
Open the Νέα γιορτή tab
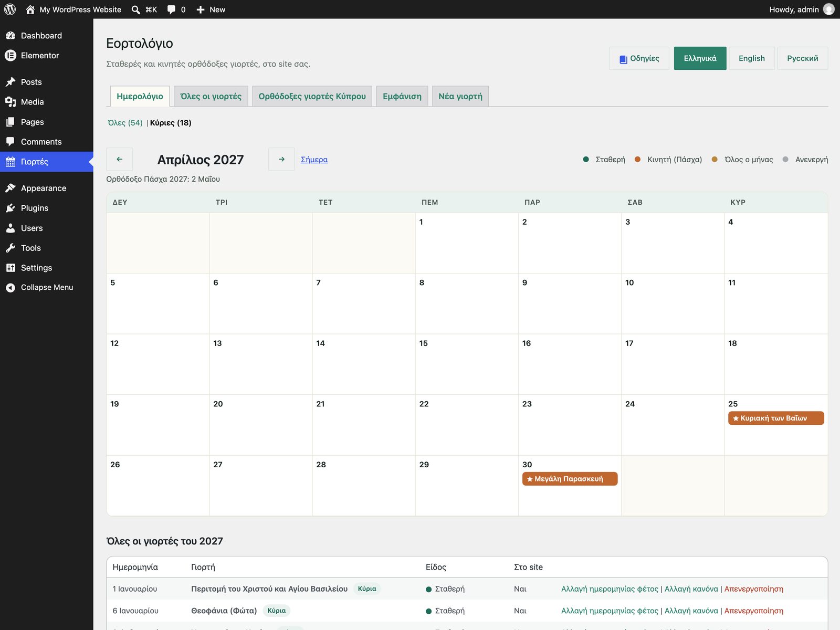(x=460, y=96)
